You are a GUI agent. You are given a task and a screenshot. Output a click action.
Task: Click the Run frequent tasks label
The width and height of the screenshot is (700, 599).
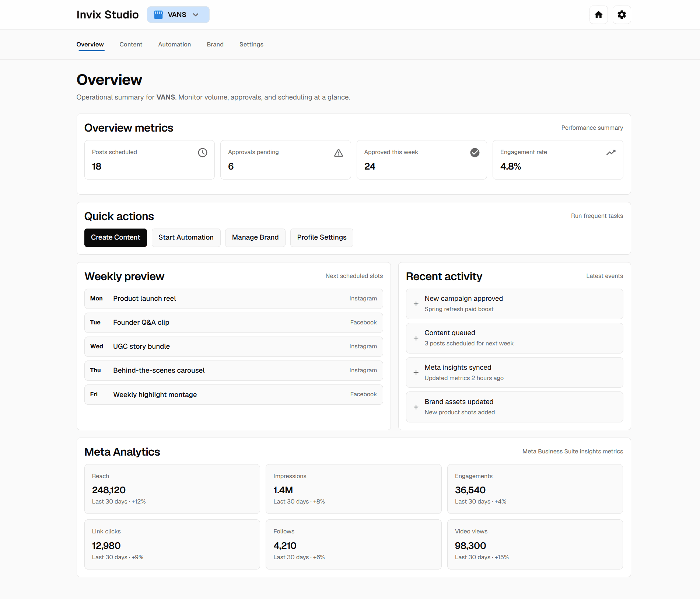(597, 216)
